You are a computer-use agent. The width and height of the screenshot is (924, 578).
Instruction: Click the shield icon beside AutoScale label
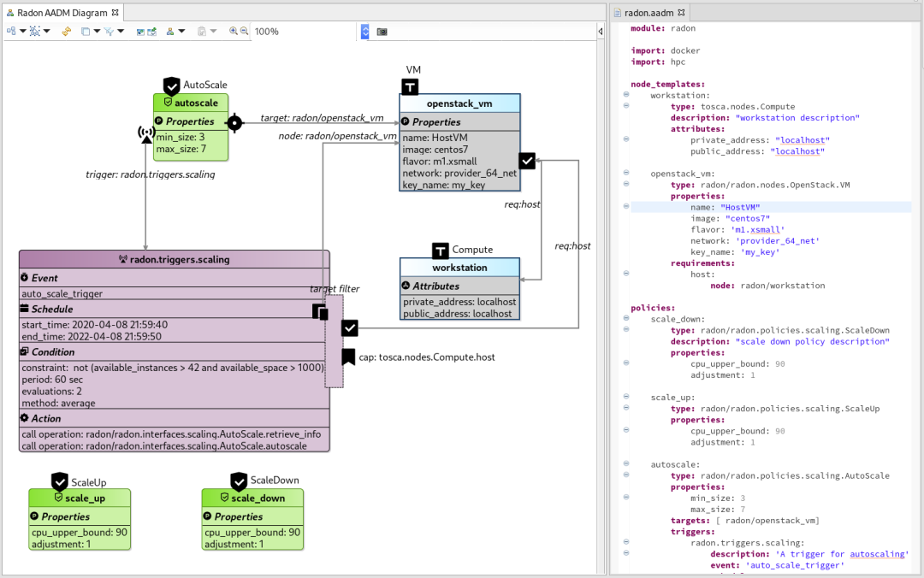click(x=172, y=86)
